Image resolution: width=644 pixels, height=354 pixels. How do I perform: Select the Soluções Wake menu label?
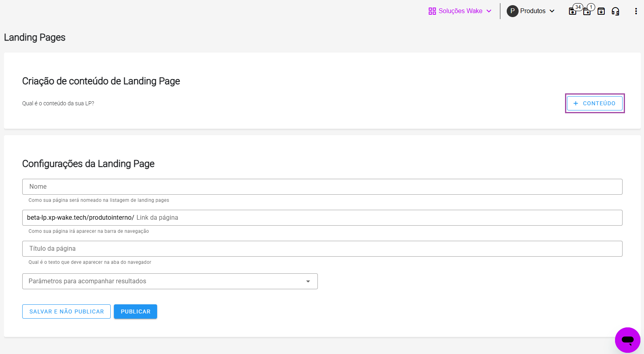[460, 11]
